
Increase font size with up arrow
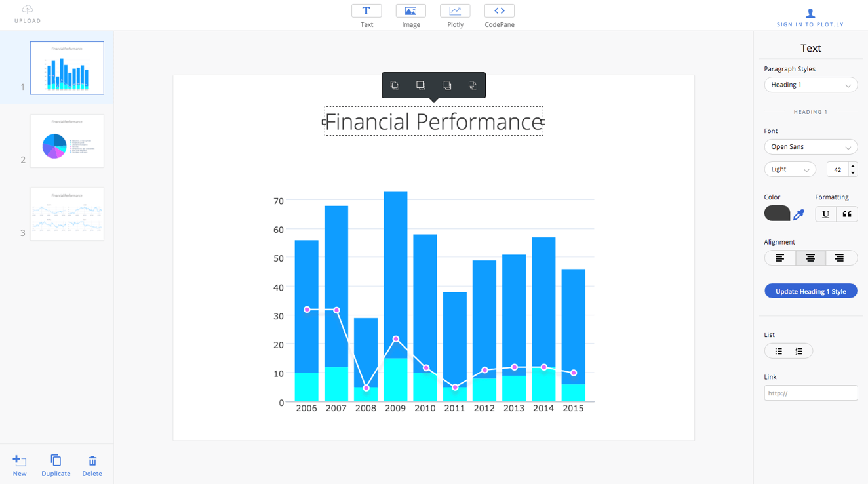click(x=853, y=166)
